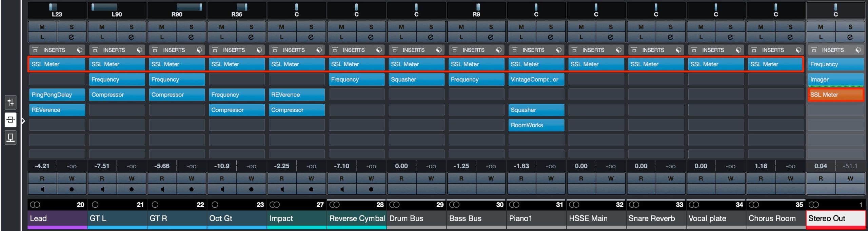The image size is (868, 231).
Task: Mute the Drum Bus channel
Action: (x=401, y=27)
